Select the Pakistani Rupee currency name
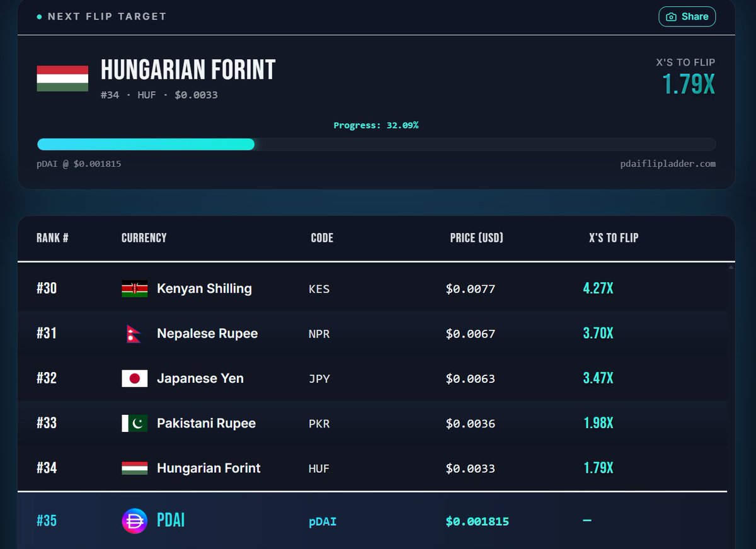Viewport: 756px width, 549px height. [207, 423]
